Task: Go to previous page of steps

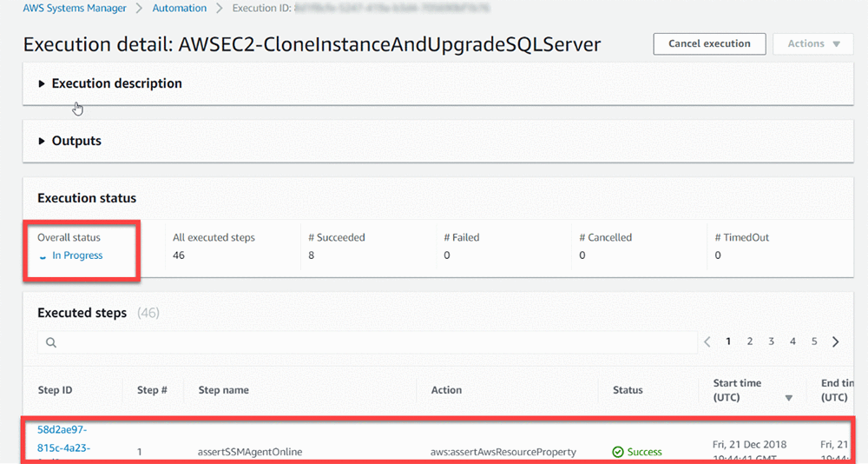Action: click(707, 341)
